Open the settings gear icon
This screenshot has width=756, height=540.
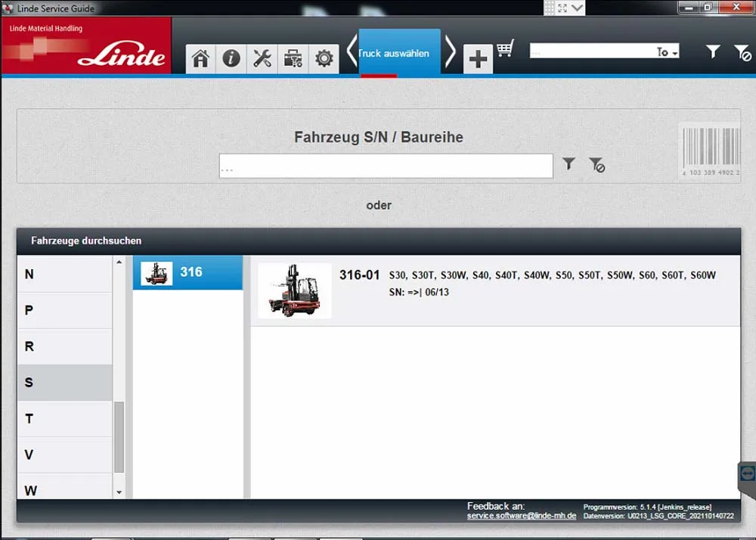pyautogui.click(x=324, y=59)
